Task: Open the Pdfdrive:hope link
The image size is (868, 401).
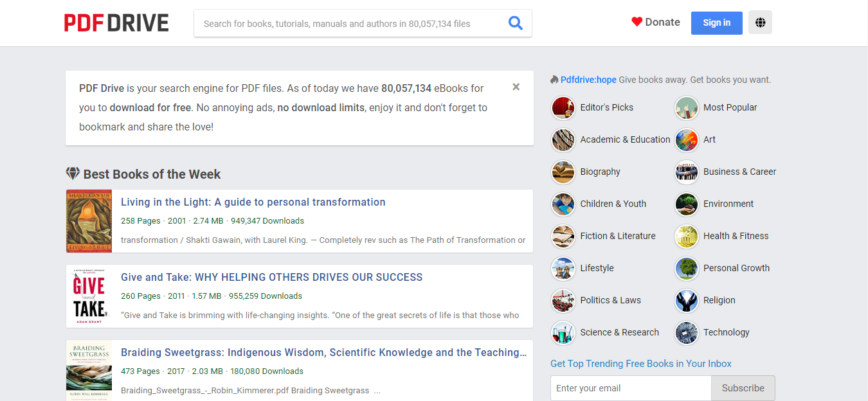Action: pos(588,80)
